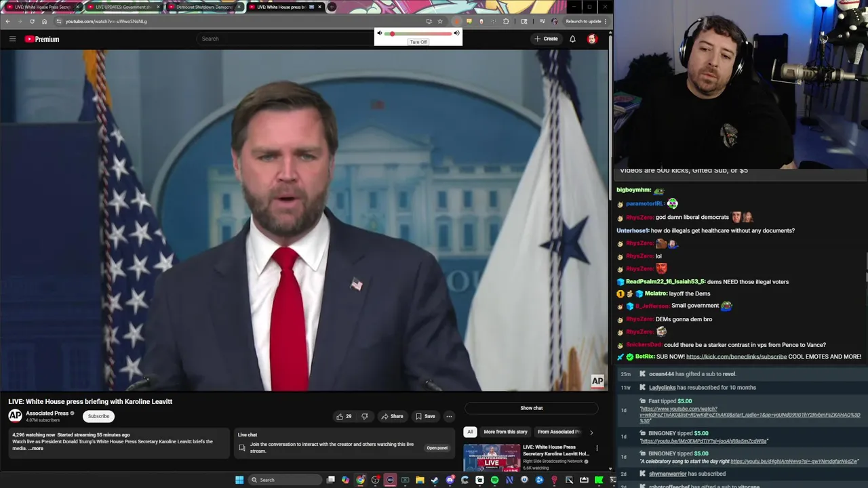
Task: Open Task View on the taskbar
Action: click(330, 480)
